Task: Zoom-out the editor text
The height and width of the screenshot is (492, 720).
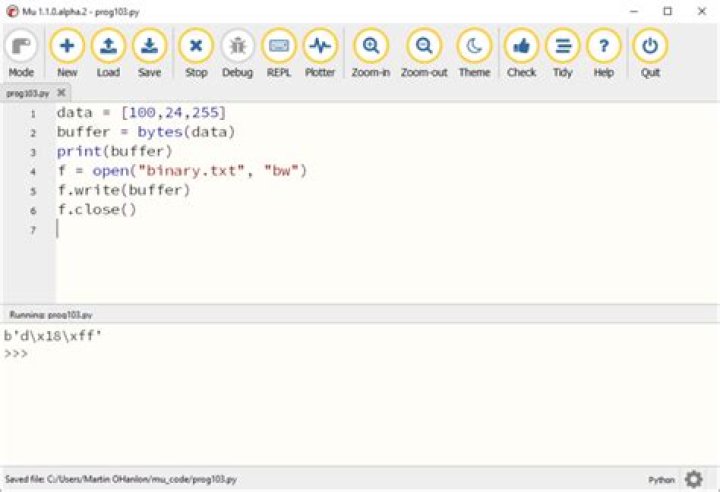Action: coord(424,53)
